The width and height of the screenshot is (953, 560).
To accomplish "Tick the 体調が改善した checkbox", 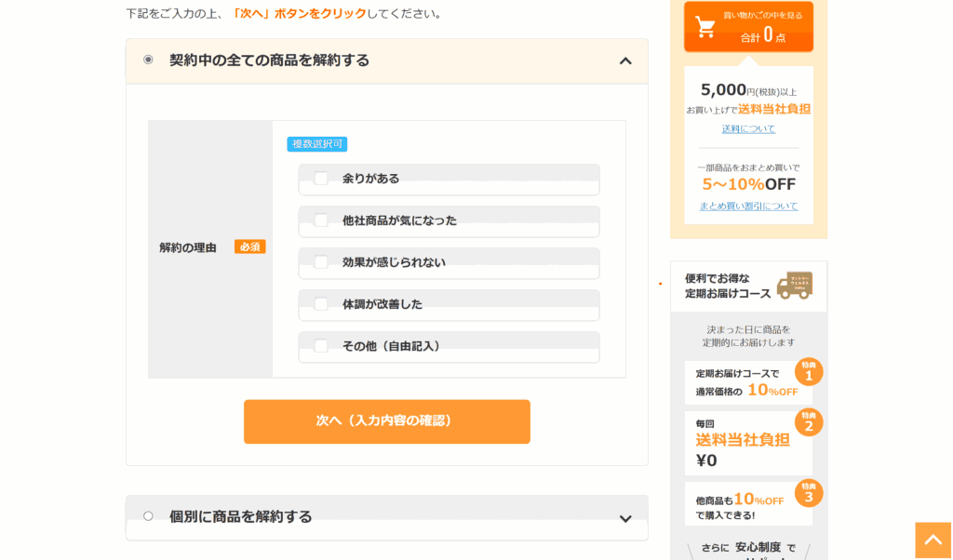I will [x=321, y=304].
